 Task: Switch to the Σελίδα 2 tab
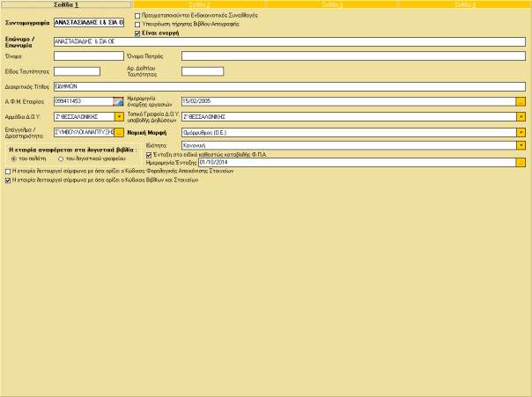point(199,4)
